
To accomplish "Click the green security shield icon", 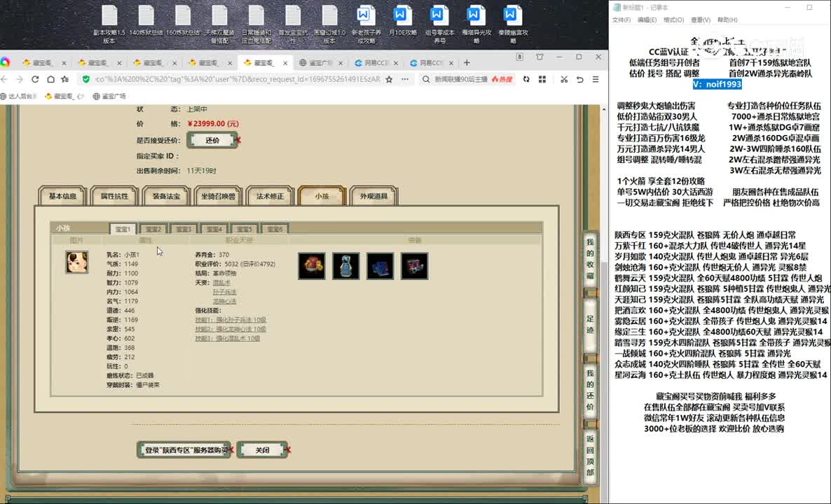I will (x=86, y=79).
